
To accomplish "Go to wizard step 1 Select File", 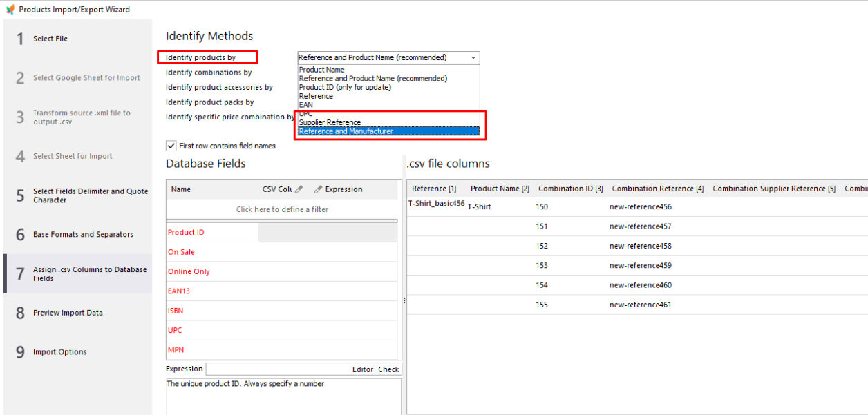I will pos(50,39).
